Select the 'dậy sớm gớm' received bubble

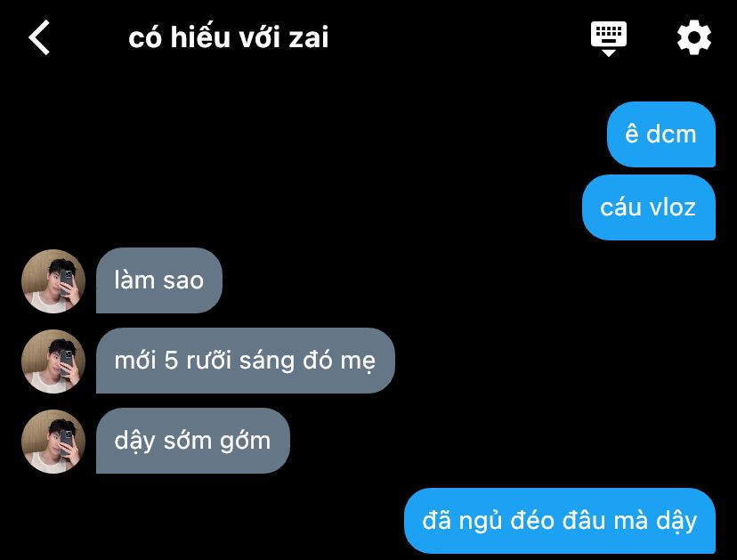point(193,441)
